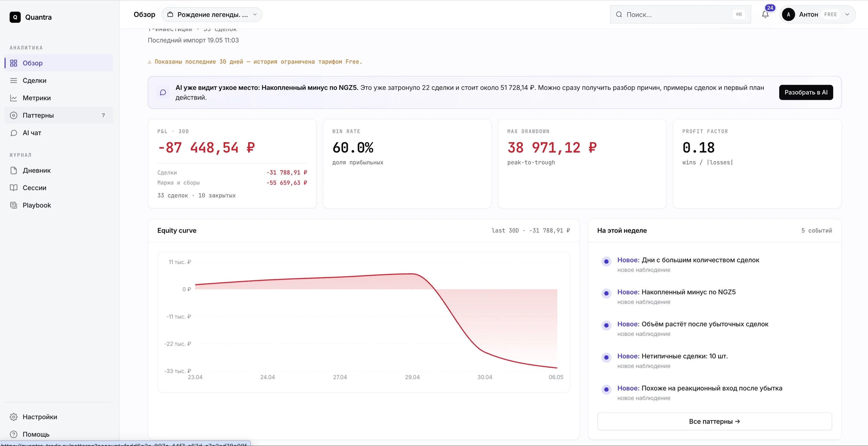Click the 5 событий counter
This screenshot has width=868, height=446.
click(x=817, y=231)
